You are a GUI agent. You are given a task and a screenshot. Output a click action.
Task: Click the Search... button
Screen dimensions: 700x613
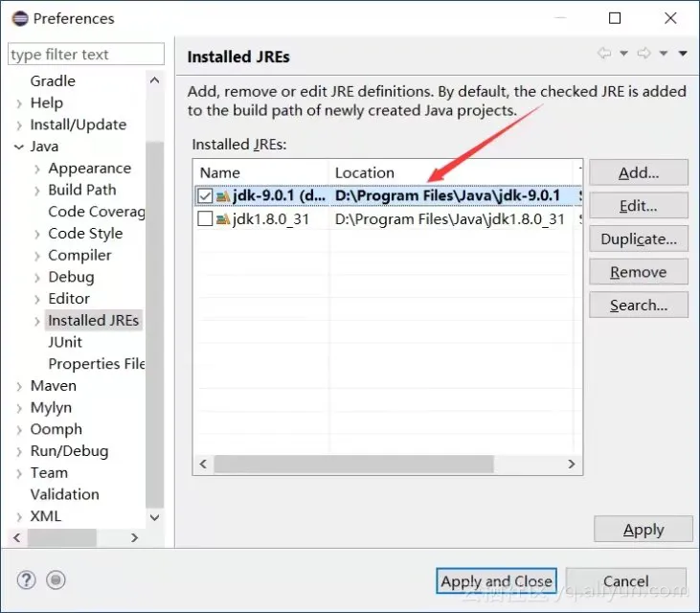639,305
